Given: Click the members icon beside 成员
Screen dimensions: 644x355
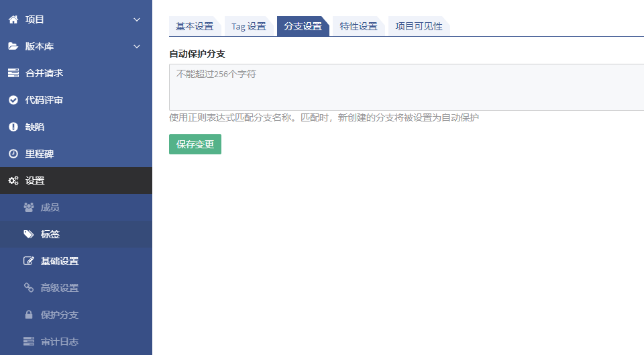Looking at the screenshot, I should [x=29, y=207].
